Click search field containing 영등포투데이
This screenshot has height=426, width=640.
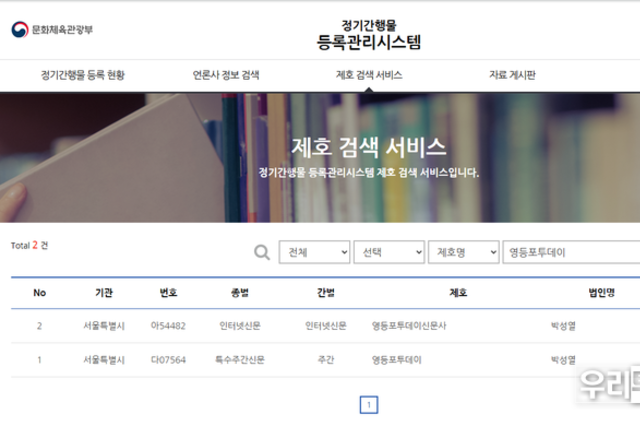(x=571, y=252)
